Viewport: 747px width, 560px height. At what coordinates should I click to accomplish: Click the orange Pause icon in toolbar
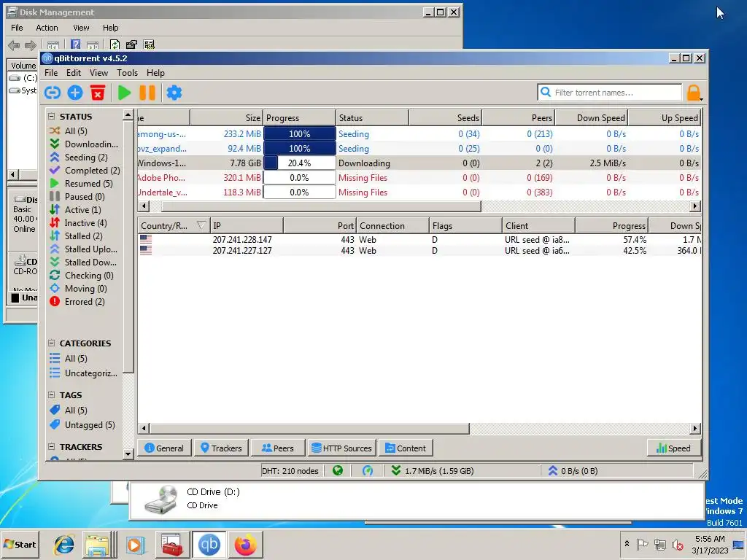point(147,93)
